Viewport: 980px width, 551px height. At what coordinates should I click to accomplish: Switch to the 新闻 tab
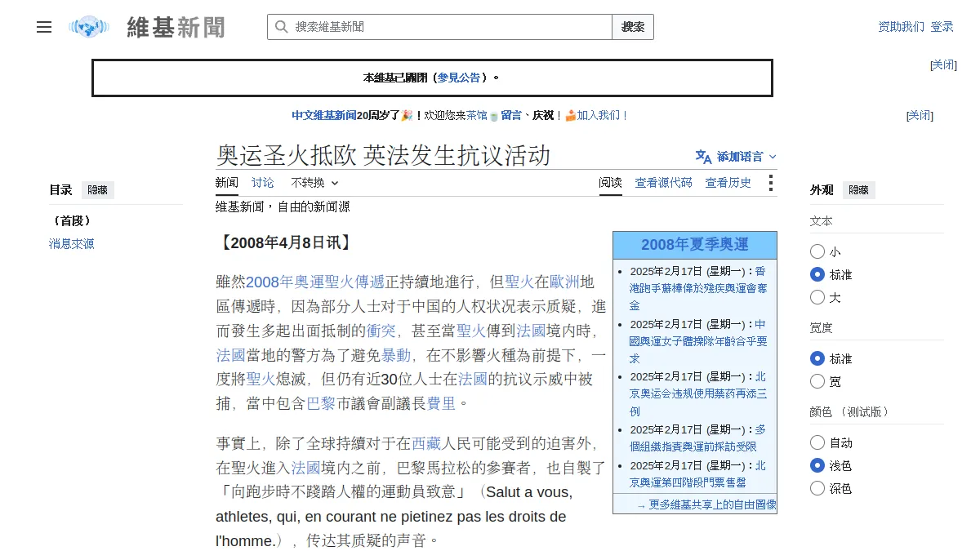pos(227,183)
